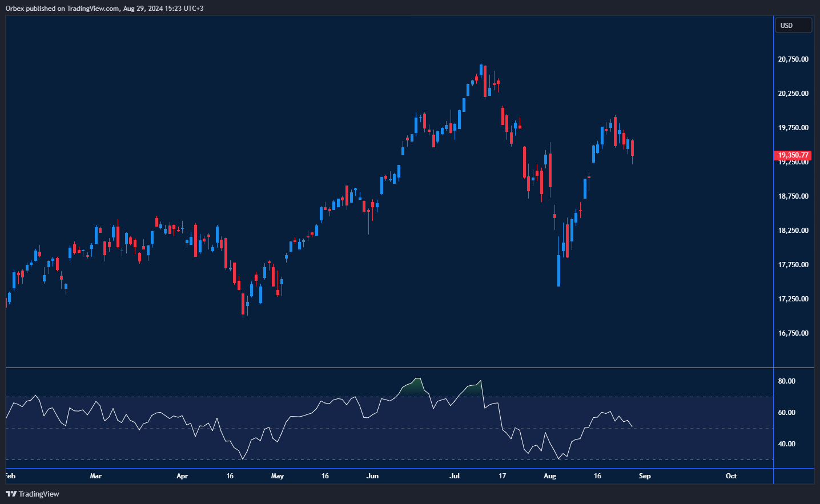820x504 pixels.
Task: Click the Feb label on the time axis
Action: pos(10,475)
